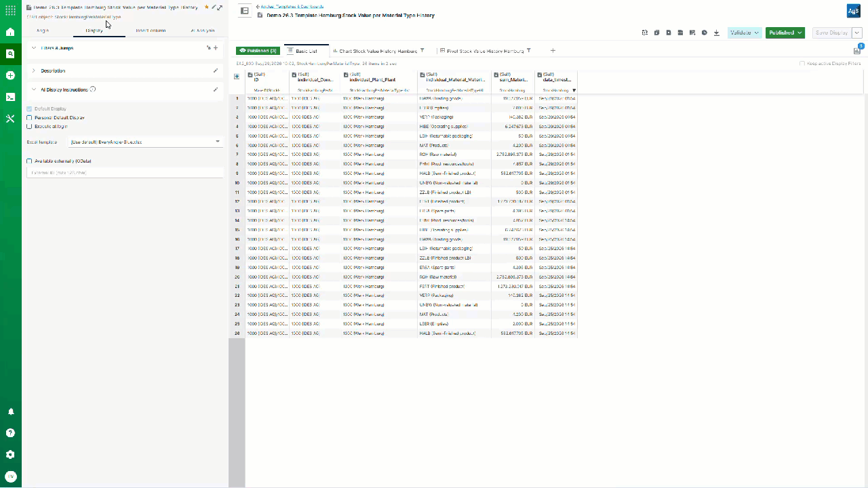Click into the External ID input field

[125, 173]
